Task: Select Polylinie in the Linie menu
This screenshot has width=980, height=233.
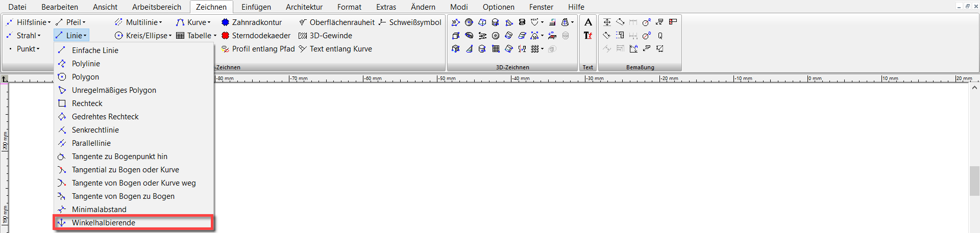Action: tap(134, 64)
